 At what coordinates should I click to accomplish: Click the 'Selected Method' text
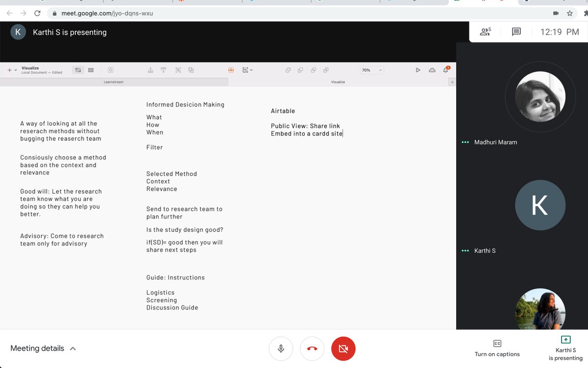(x=171, y=174)
